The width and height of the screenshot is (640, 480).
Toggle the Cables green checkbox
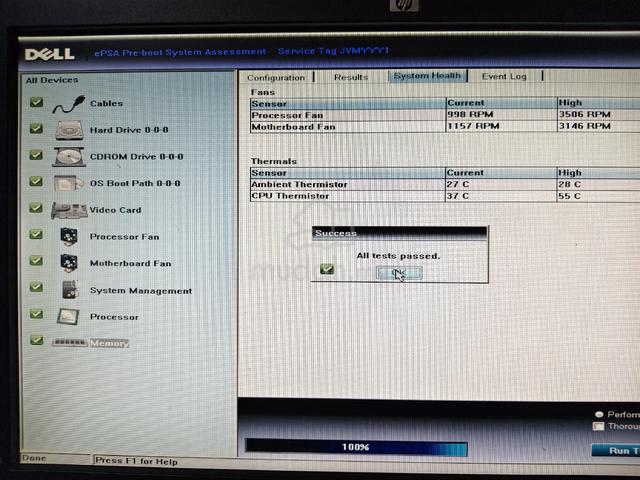tap(36, 102)
